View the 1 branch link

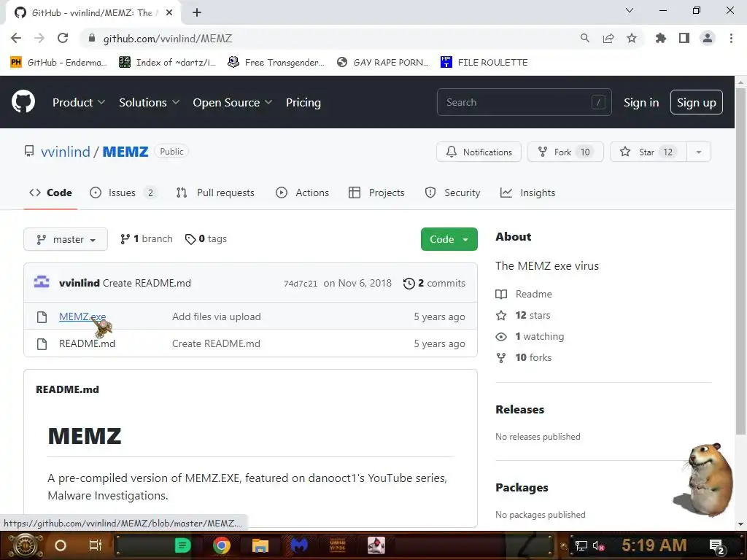[x=146, y=238]
